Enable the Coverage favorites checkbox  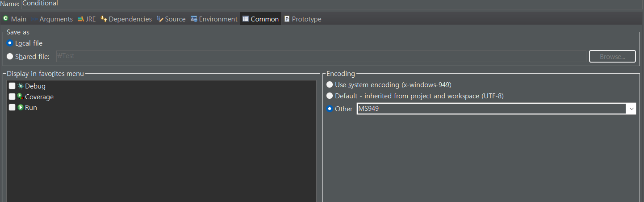12,97
